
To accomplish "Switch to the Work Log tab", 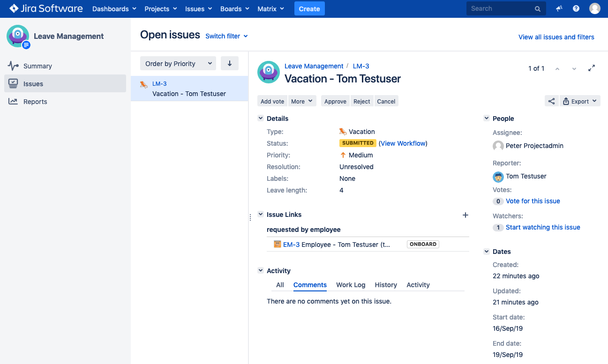I will click(351, 285).
